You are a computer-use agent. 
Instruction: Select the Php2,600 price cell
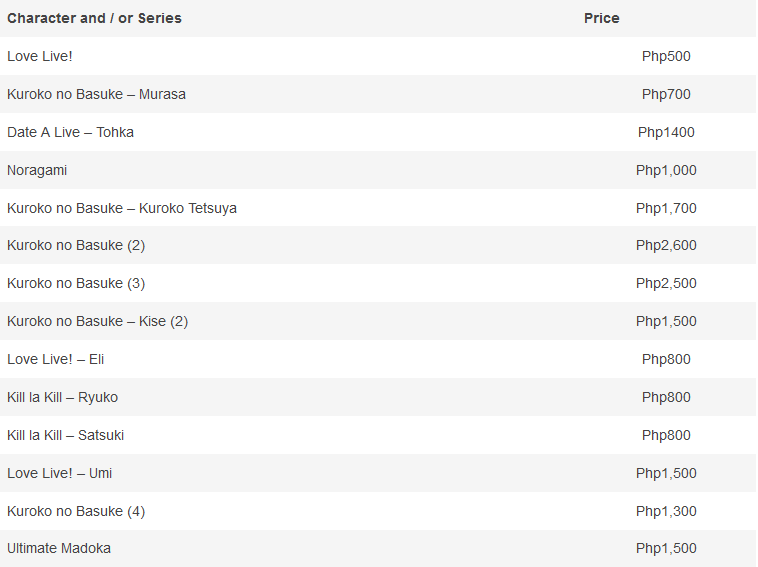(666, 245)
